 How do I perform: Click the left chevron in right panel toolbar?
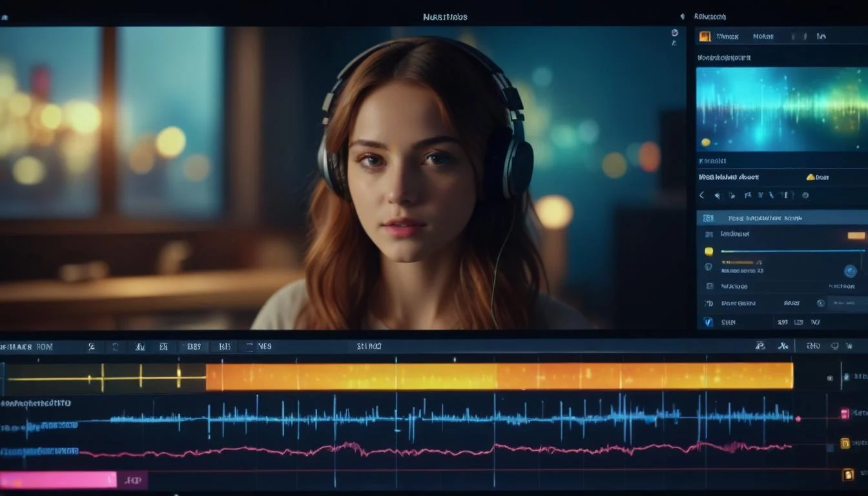click(702, 195)
